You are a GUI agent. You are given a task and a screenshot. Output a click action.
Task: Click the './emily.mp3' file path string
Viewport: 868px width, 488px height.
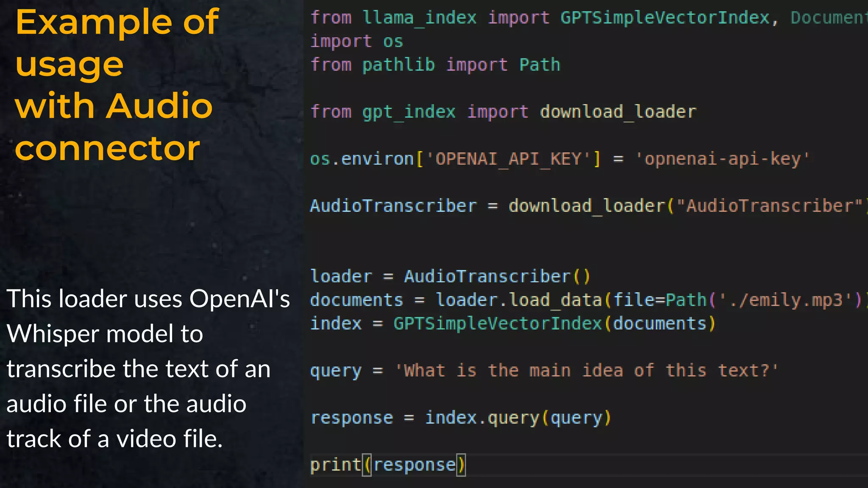pyautogui.click(x=785, y=300)
